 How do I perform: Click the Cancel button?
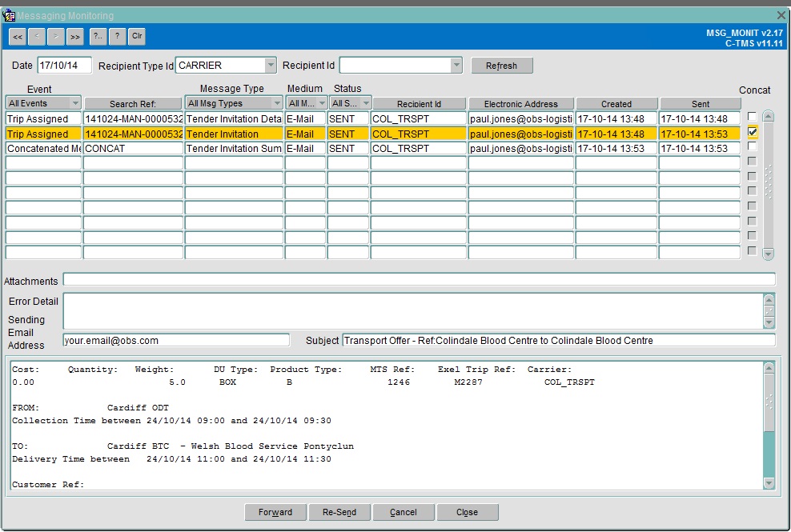pyautogui.click(x=404, y=512)
